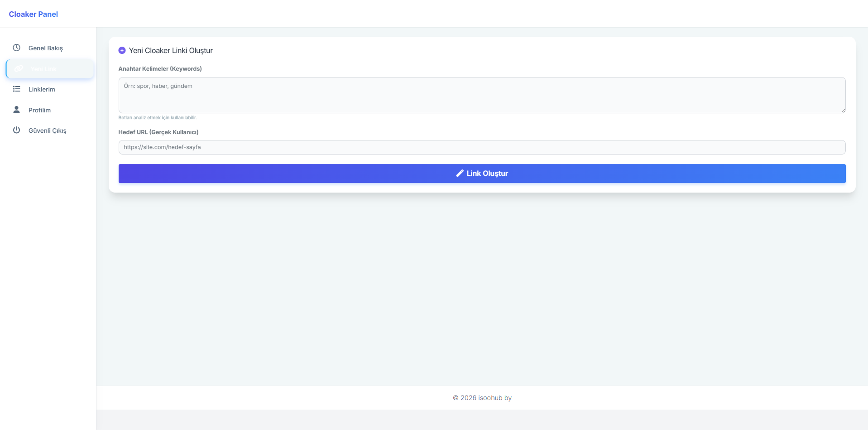The height and width of the screenshot is (430, 868).
Task: Click the clock icon beside Genel Bakış
Action: coord(17,48)
